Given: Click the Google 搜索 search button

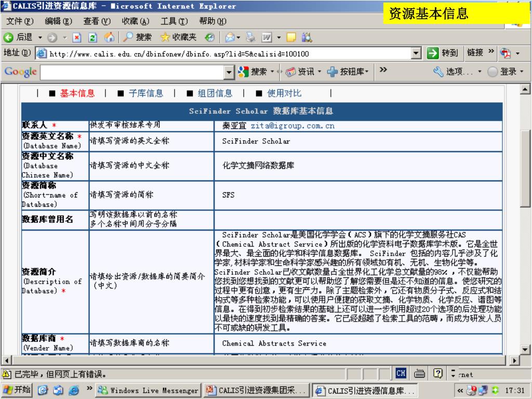Looking at the screenshot, I should click(x=252, y=72).
